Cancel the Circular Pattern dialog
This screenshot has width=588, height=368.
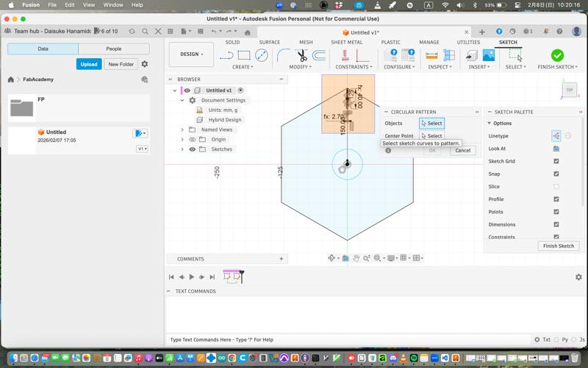tap(462, 150)
